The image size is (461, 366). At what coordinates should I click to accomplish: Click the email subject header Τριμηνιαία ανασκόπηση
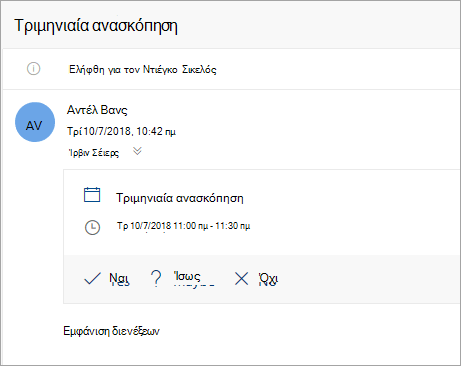pos(96,26)
